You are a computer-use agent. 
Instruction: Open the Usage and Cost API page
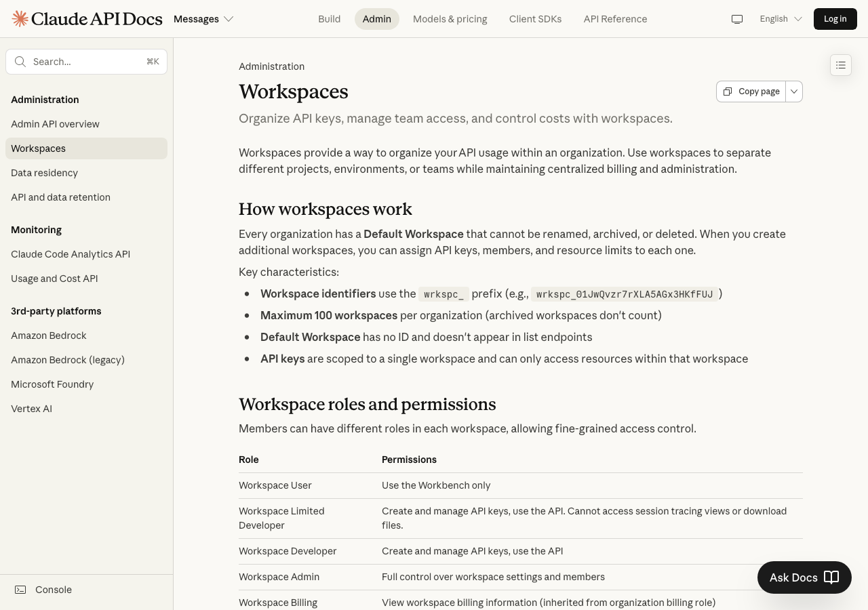[54, 279]
